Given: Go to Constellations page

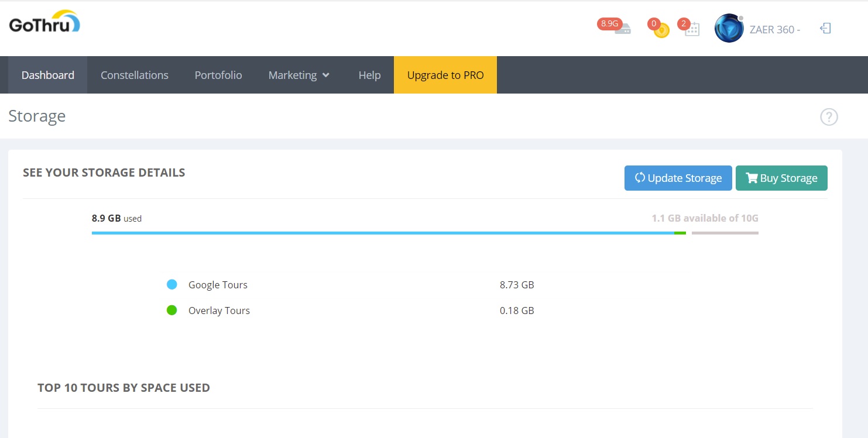Looking at the screenshot, I should pyautogui.click(x=135, y=75).
